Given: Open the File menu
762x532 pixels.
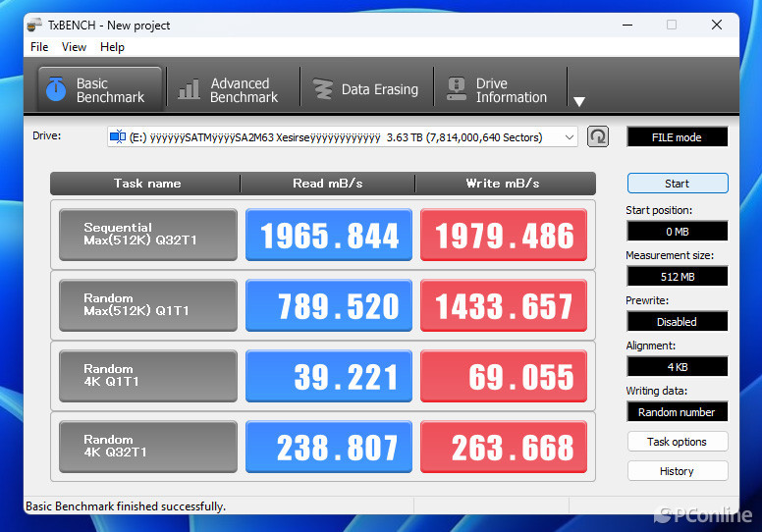Looking at the screenshot, I should (39, 47).
